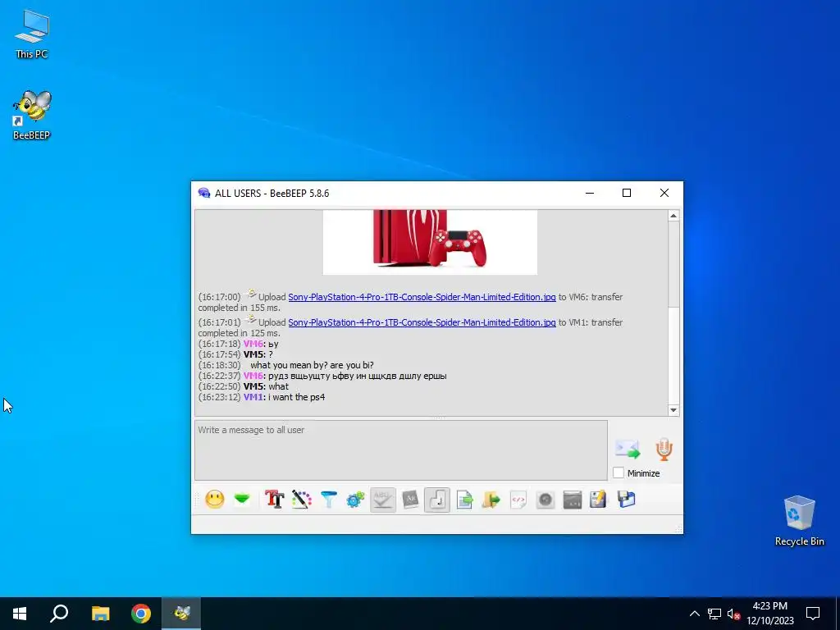Toggle the word completer dictionary icon
Viewport: 840px width, 630px height.
pyautogui.click(x=410, y=500)
